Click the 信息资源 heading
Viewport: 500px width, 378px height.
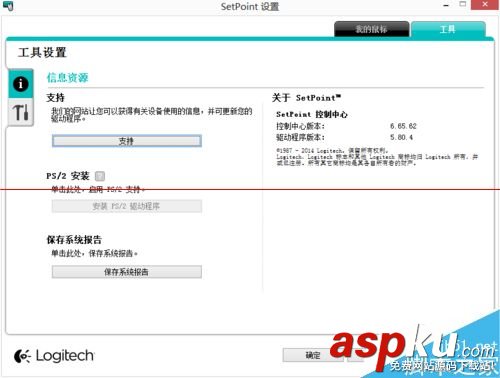(67, 78)
